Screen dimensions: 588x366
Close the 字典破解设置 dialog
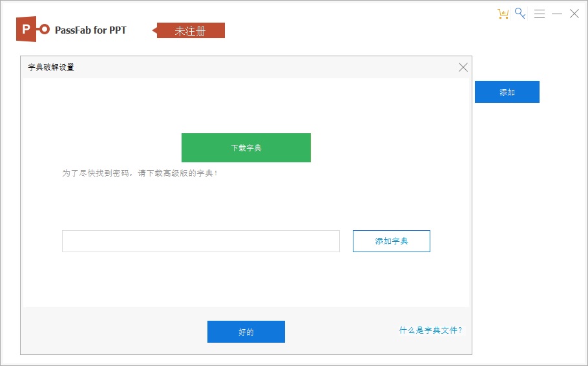coord(463,67)
